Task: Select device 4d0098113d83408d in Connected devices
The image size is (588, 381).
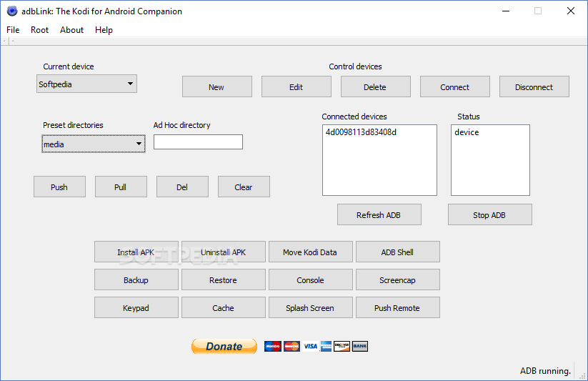Action: click(361, 132)
